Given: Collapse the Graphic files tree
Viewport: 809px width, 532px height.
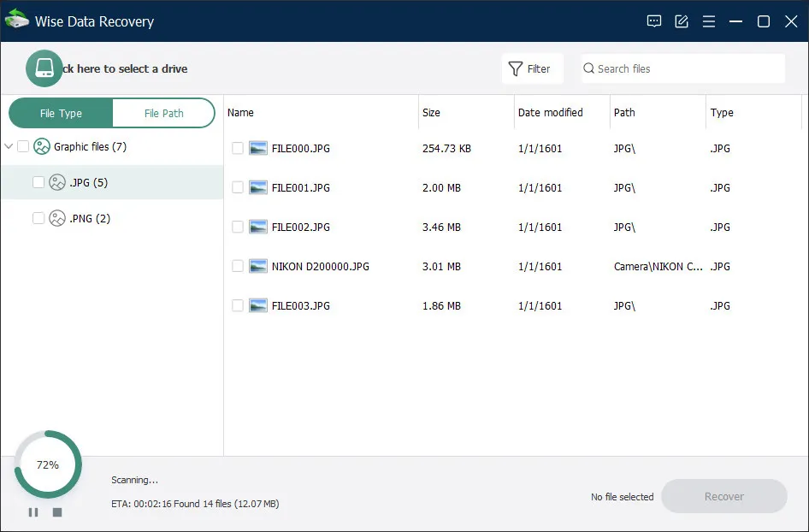Looking at the screenshot, I should click(x=9, y=146).
